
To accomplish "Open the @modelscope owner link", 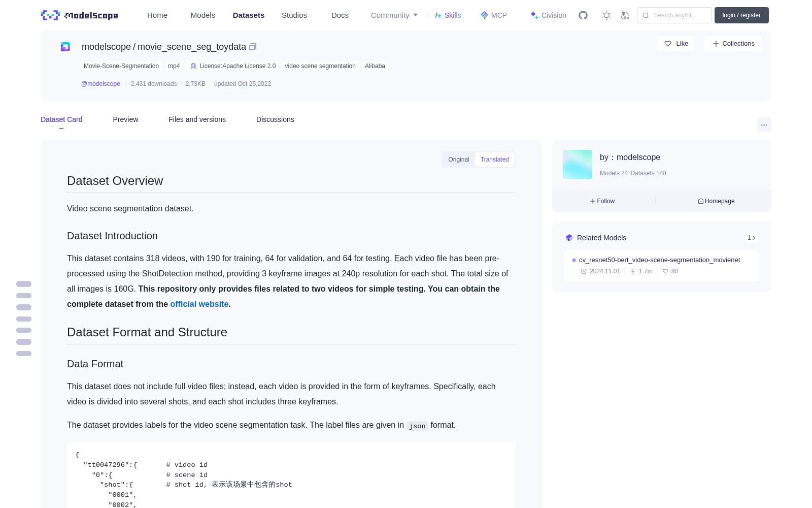I will coord(100,84).
